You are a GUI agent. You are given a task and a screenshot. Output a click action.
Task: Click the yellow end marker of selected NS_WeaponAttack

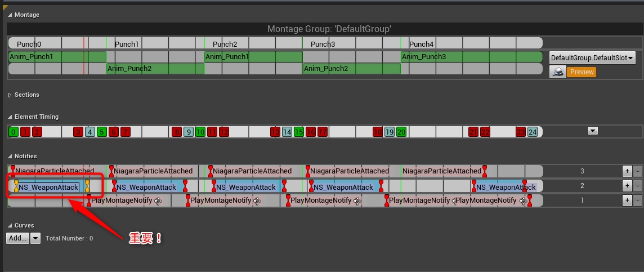(87, 186)
